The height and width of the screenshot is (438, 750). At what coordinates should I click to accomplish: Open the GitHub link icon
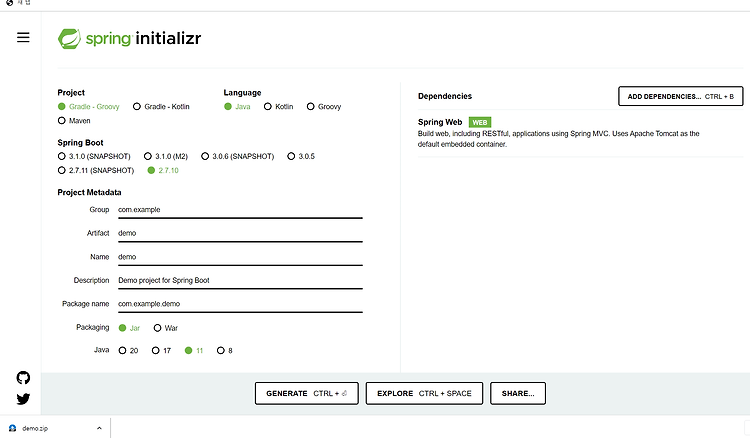[x=23, y=378]
